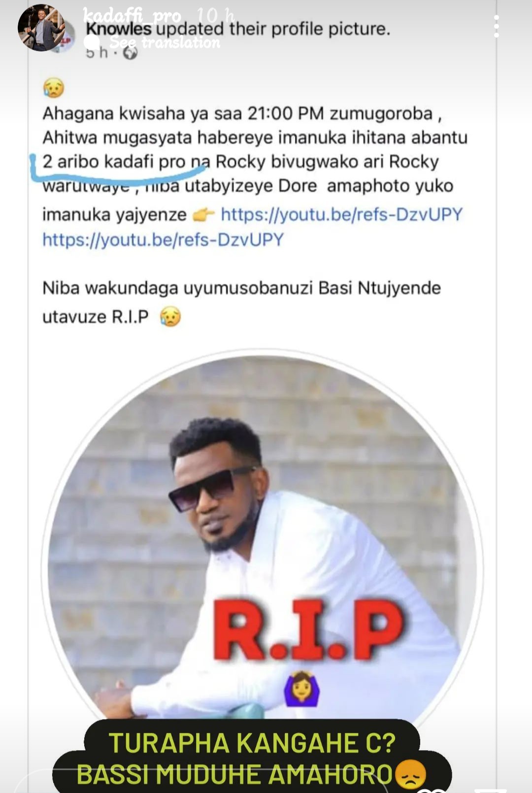The width and height of the screenshot is (532, 793).
Task: Tap the kadaffi_pro story avatar
Action: [41, 28]
